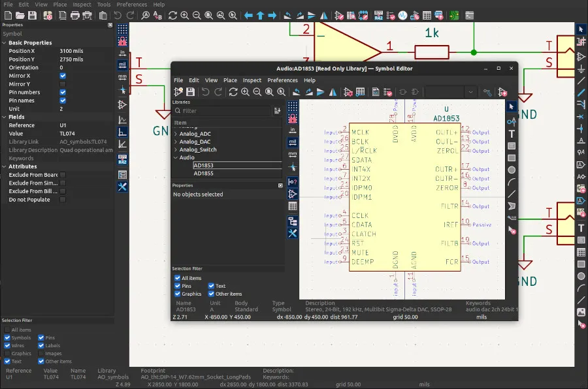Uncheck Pins in Symbol Editor selection filter
Viewport: 588px width, 389px height.
pos(178,286)
